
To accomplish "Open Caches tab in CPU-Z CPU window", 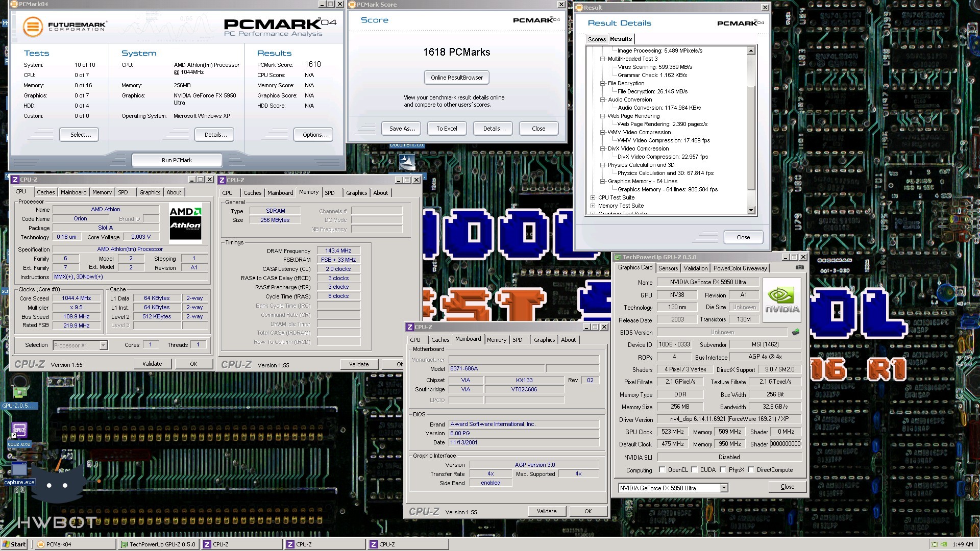I will click(45, 192).
